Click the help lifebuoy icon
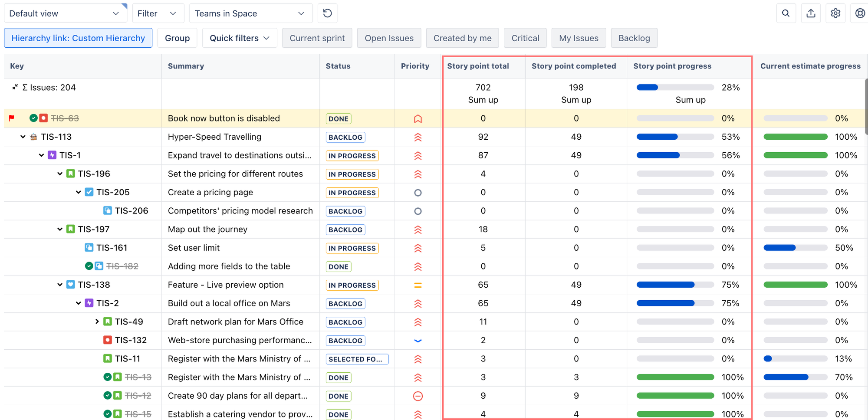 click(860, 13)
